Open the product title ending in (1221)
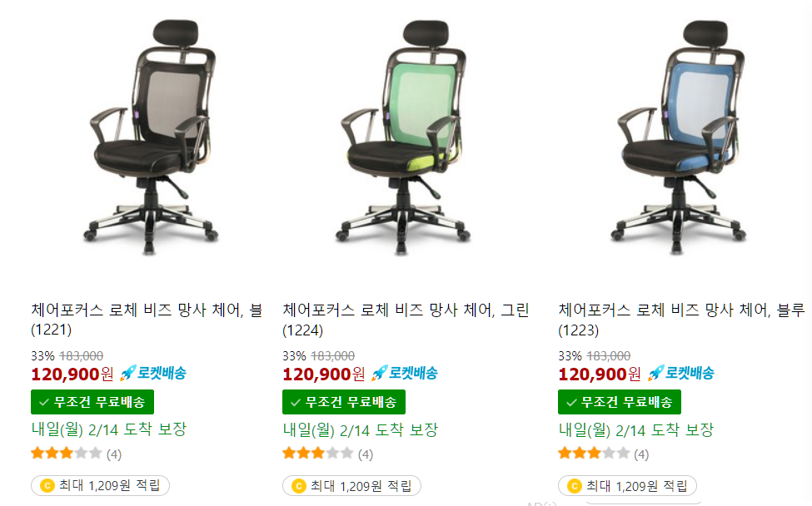This screenshot has height=506, width=812. (x=147, y=320)
